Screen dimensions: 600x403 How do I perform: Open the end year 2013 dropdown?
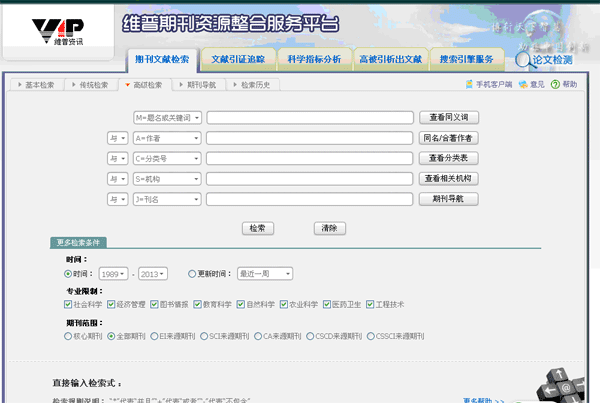pos(153,274)
